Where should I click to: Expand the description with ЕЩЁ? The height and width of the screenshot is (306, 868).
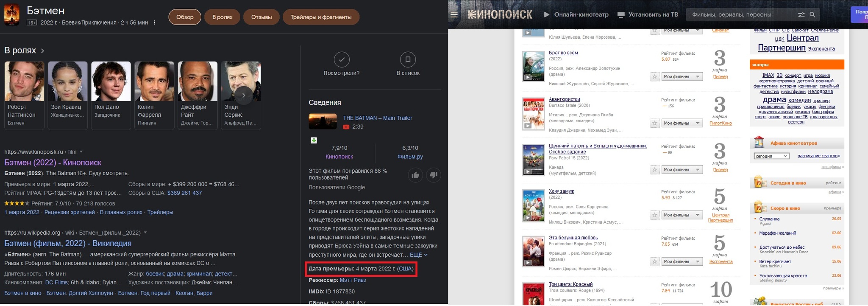pos(419,255)
